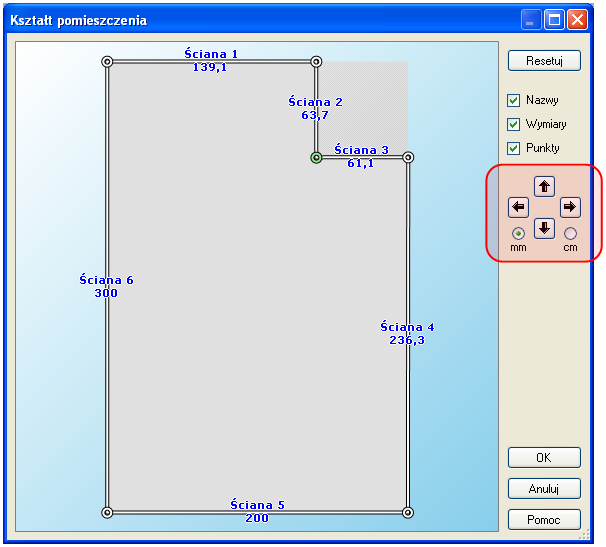Click the up arrow move button
606x547 pixels.
[544, 186]
